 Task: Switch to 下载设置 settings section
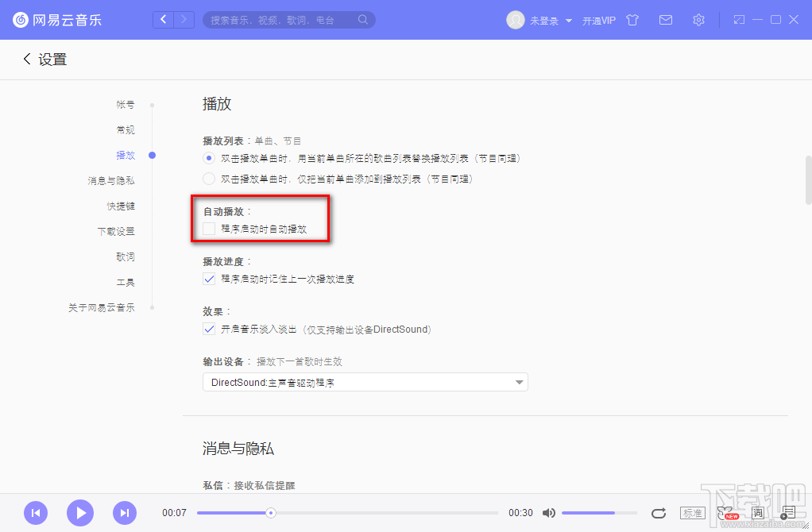(x=119, y=231)
